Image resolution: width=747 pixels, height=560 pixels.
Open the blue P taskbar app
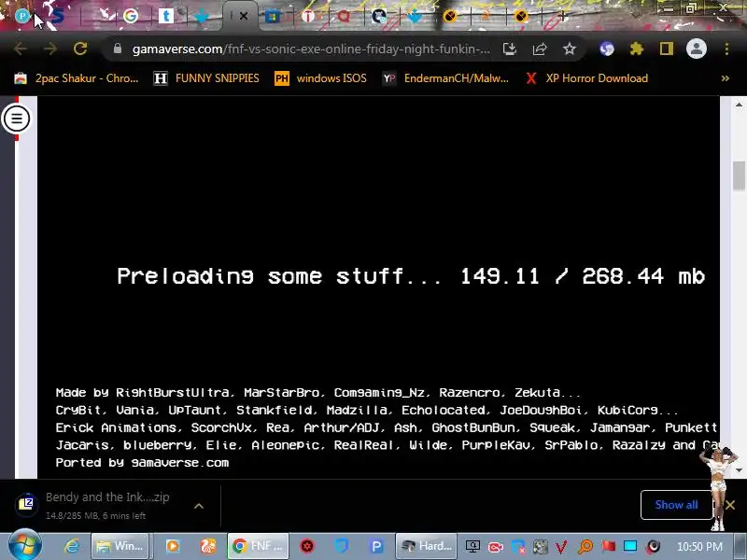pyautogui.click(x=376, y=546)
